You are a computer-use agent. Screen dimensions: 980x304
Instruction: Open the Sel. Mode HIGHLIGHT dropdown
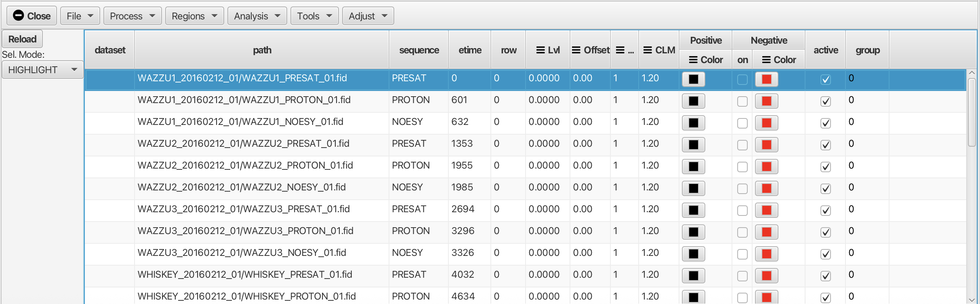pyautogui.click(x=42, y=70)
